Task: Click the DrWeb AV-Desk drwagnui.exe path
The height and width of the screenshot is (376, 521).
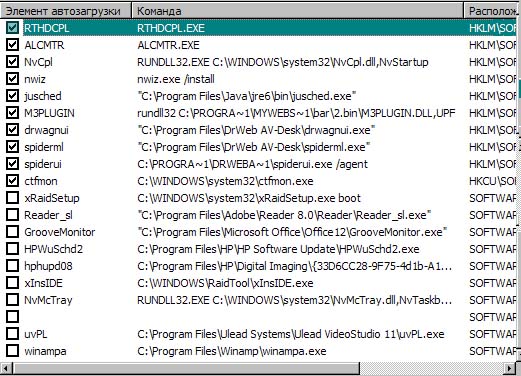Action: [256, 130]
